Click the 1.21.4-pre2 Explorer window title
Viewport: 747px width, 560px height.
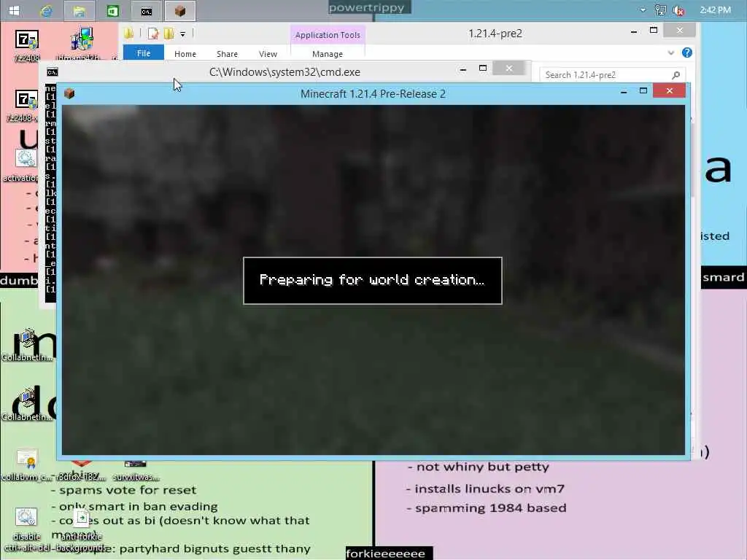(495, 34)
